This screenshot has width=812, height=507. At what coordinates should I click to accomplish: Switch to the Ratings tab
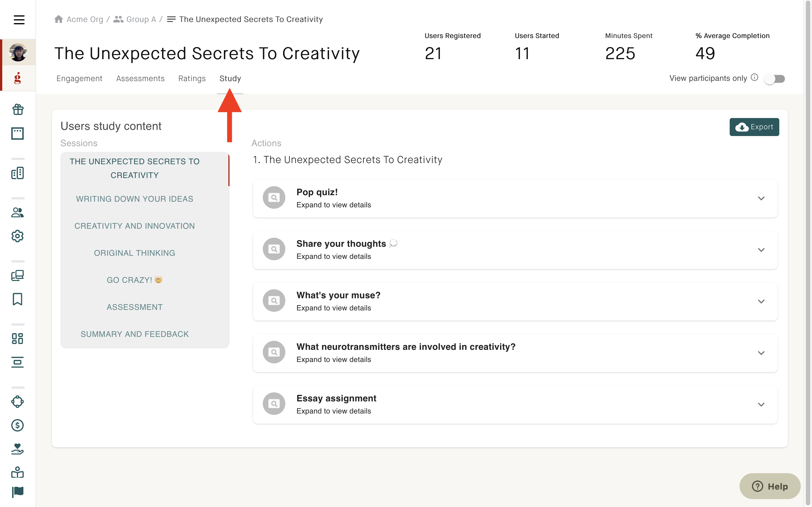click(192, 79)
